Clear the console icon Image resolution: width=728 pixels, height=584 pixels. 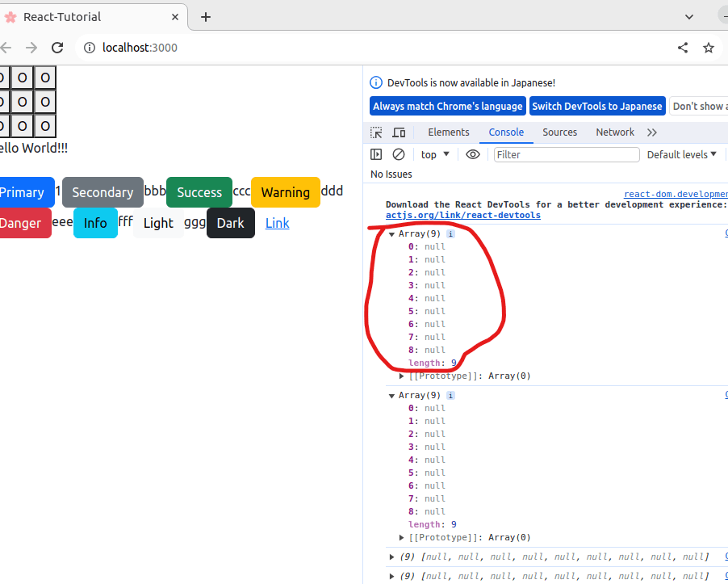point(399,154)
